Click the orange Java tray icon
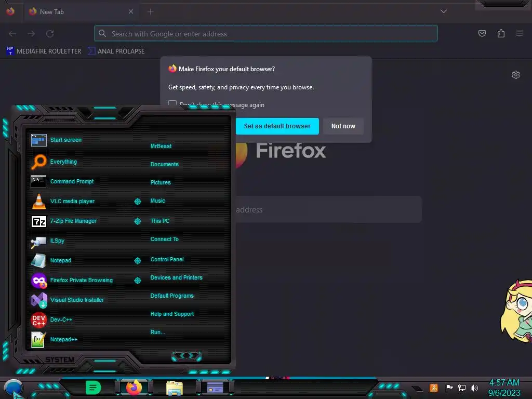Viewport: 532px width, 399px height. 434,388
